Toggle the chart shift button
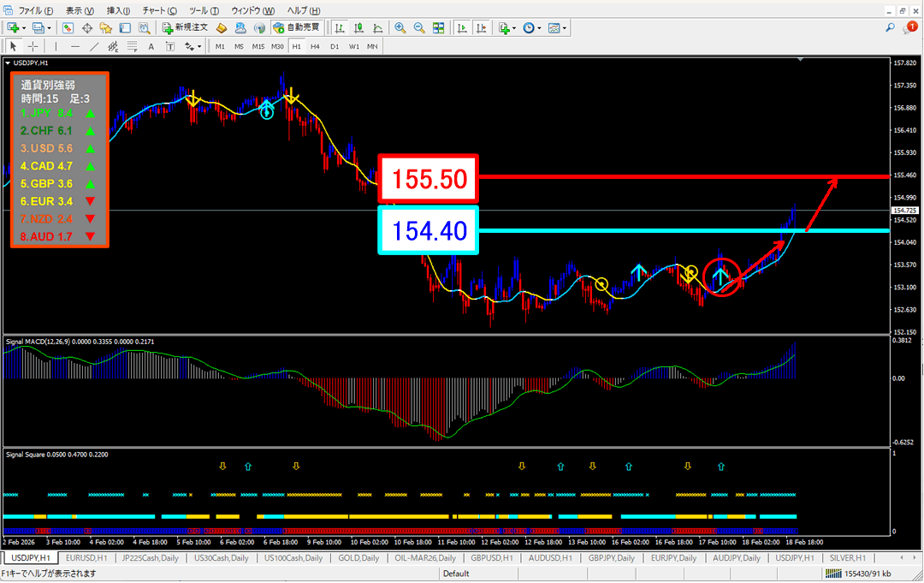The height and width of the screenshot is (583, 924). tap(481, 27)
